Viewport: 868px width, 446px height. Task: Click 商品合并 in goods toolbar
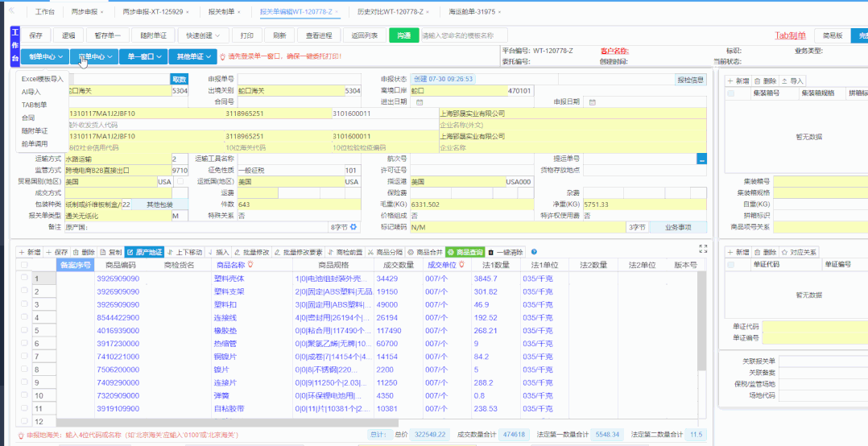click(425, 252)
